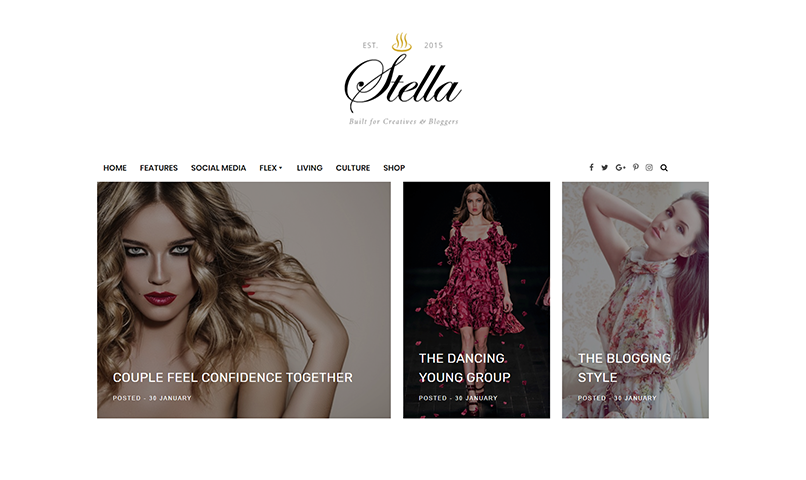Image resolution: width=806 pixels, height=480 pixels.
Task: Open the Features menu item
Action: click(159, 168)
